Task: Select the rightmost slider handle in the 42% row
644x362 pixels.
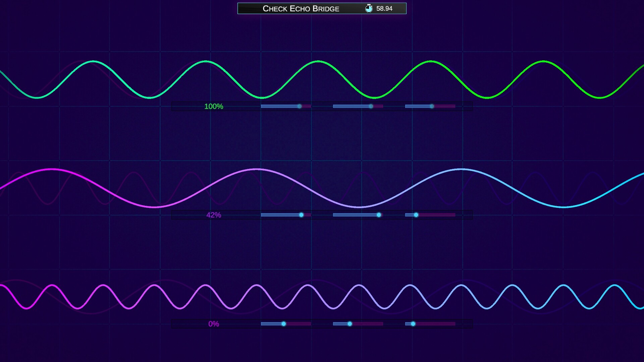Action: [416, 215]
